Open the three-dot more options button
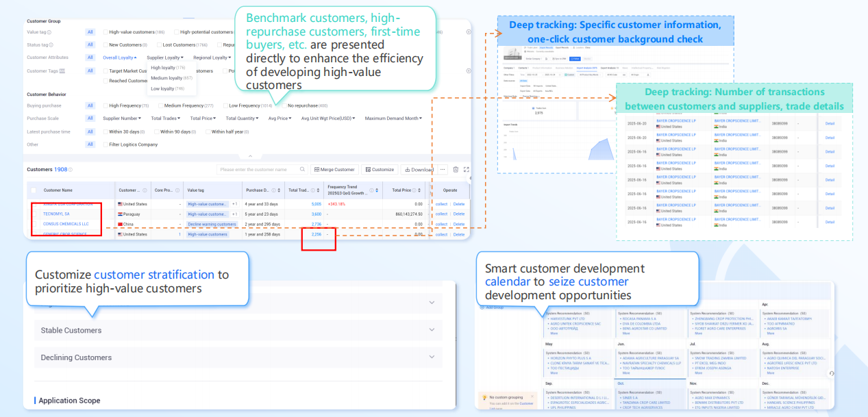Screen dimensions: 868x417 [443, 169]
